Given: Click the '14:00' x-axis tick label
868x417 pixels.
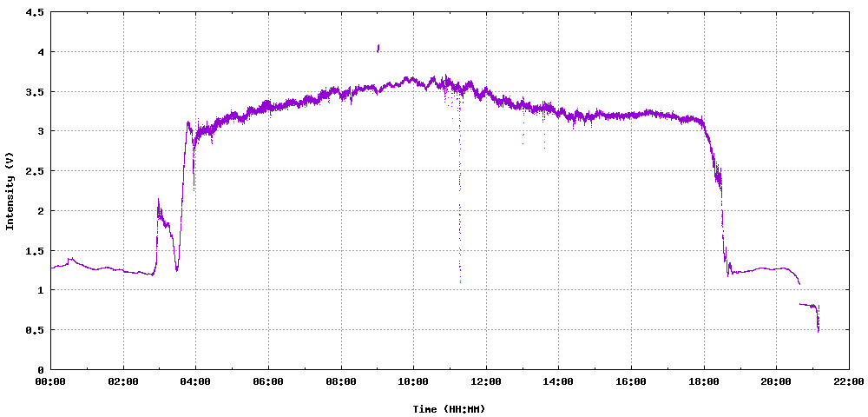Looking at the screenshot, I should (x=558, y=381).
